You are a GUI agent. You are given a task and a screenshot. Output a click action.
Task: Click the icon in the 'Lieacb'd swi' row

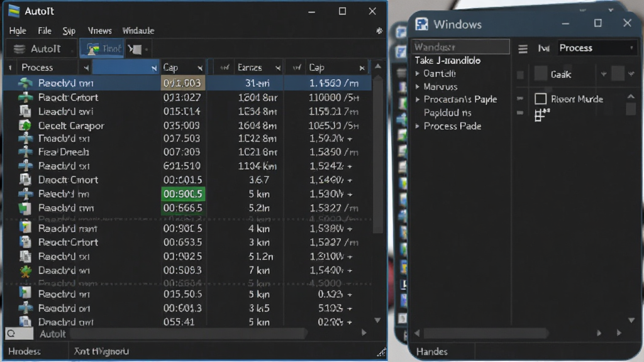25,111
